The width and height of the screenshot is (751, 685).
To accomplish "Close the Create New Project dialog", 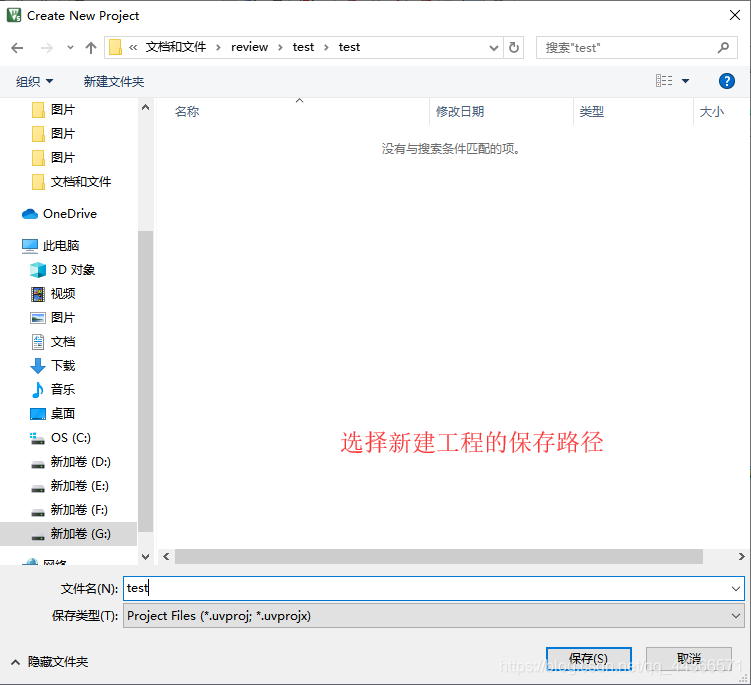I will pos(735,15).
